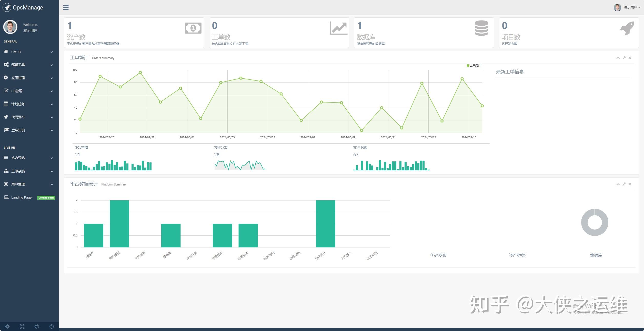Toggle the 工单统计 legend series
The image size is (644, 331).
pyautogui.click(x=474, y=66)
